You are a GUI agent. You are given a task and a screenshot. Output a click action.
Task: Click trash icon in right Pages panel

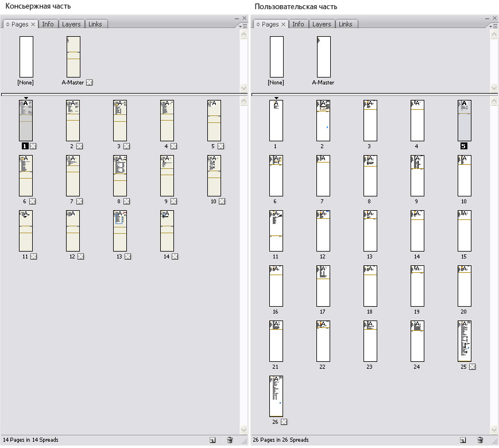[480, 440]
